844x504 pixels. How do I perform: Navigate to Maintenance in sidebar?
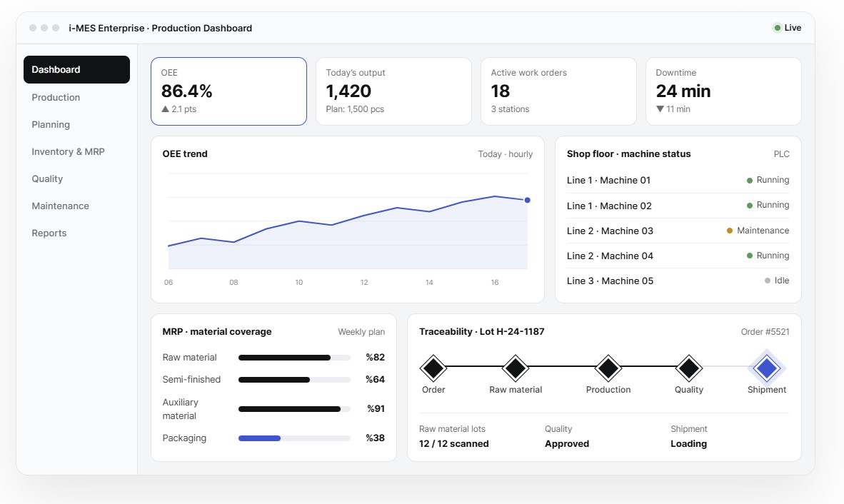(76, 206)
